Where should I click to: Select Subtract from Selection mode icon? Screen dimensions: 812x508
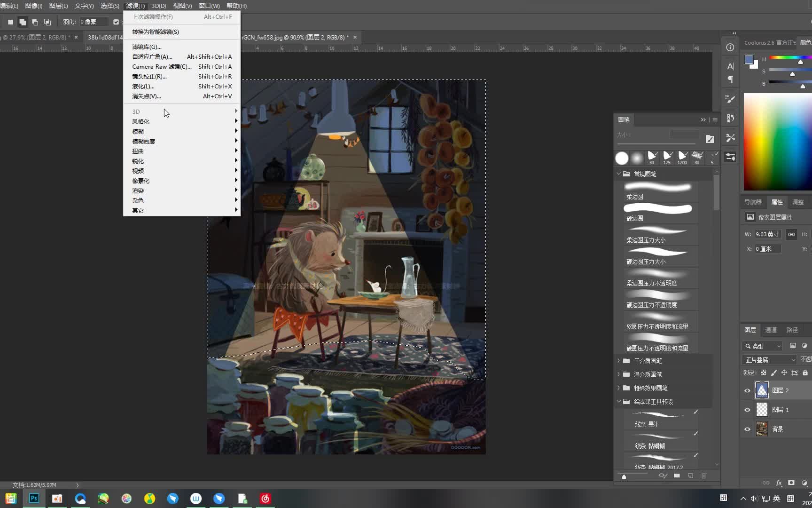(35, 22)
